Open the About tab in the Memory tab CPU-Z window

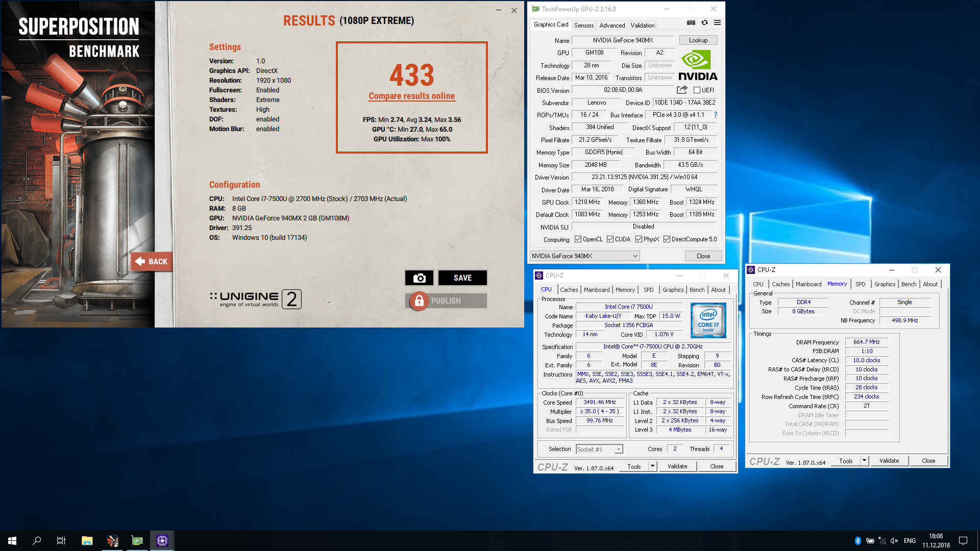930,284
